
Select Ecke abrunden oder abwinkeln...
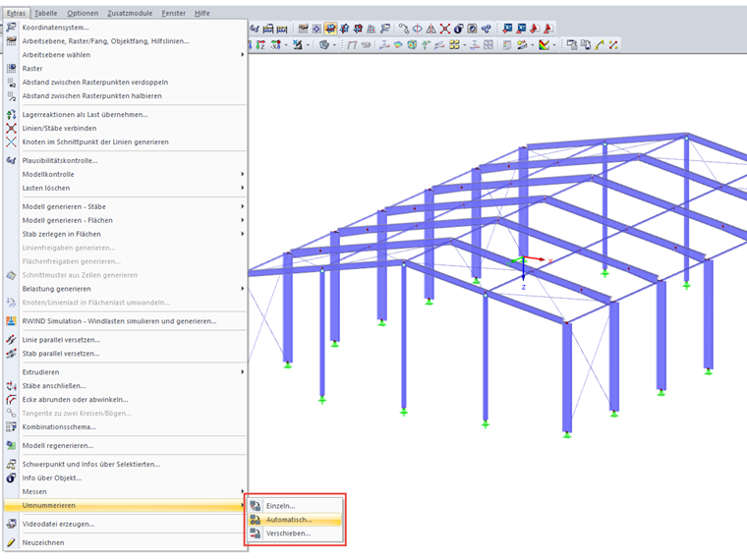coord(125,400)
